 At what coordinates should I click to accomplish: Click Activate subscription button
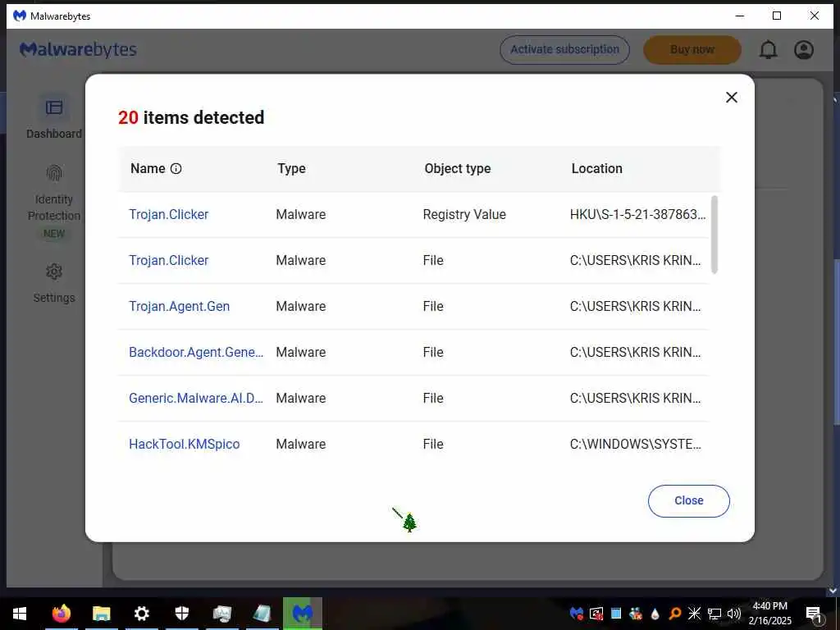(564, 50)
